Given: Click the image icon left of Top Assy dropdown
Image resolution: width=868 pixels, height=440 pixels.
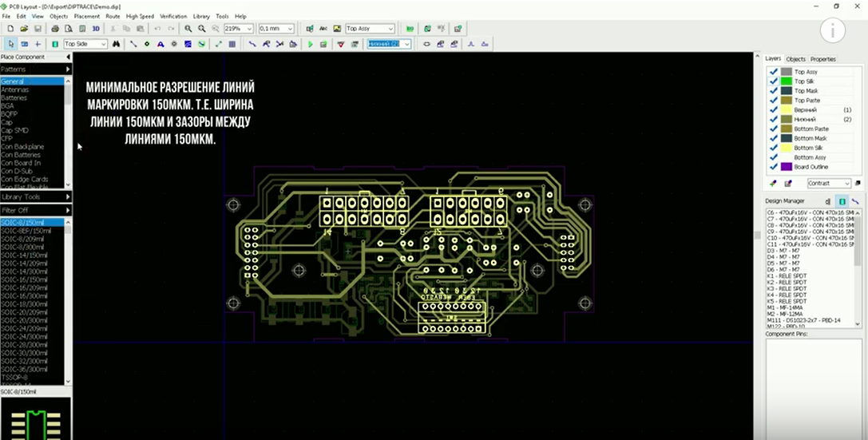Looking at the screenshot, I should click(x=337, y=29).
